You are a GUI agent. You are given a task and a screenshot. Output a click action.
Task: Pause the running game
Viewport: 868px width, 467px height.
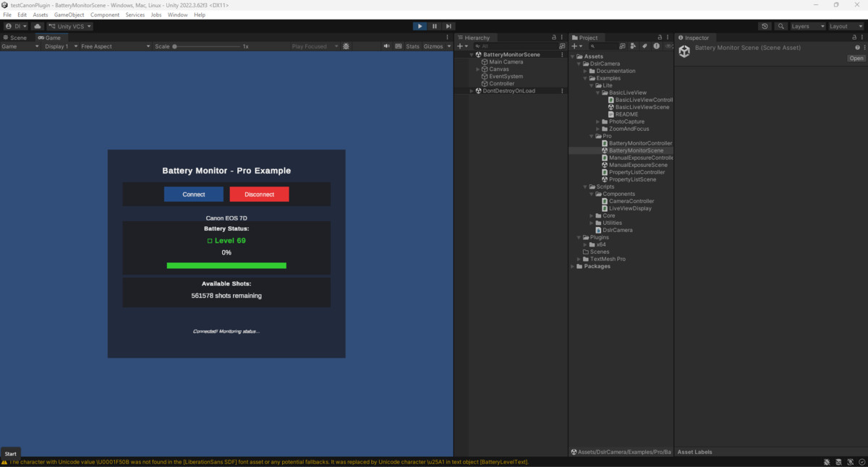coord(435,26)
